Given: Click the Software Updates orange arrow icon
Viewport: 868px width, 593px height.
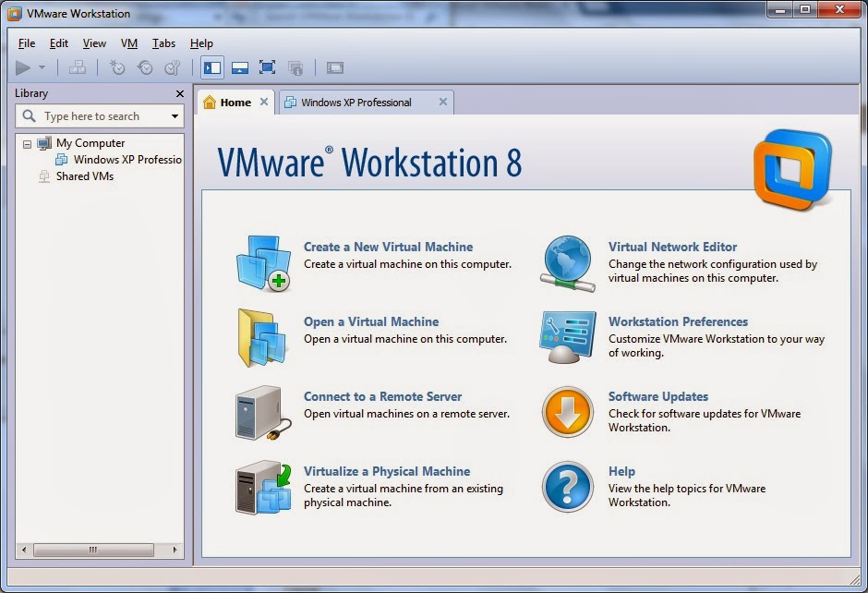Looking at the screenshot, I should [x=568, y=413].
